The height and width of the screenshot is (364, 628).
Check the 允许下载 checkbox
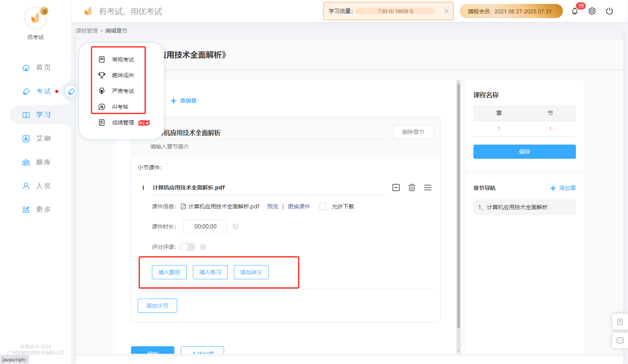323,206
